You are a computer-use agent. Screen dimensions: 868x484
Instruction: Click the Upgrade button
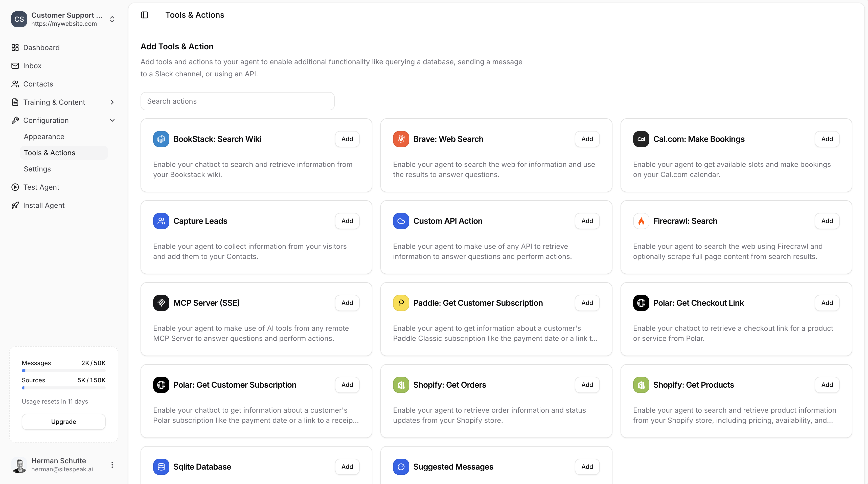pyautogui.click(x=63, y=421)
